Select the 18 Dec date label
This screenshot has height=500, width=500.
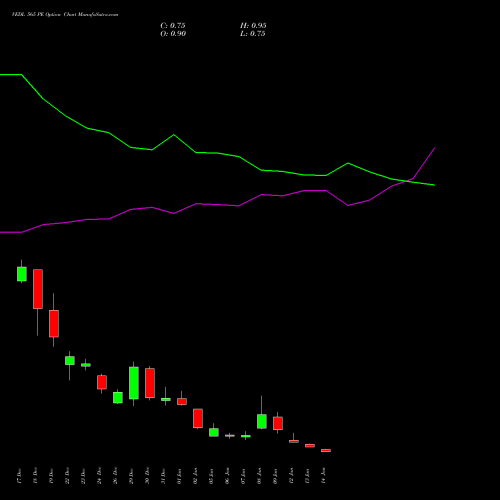tap(35, 476)
